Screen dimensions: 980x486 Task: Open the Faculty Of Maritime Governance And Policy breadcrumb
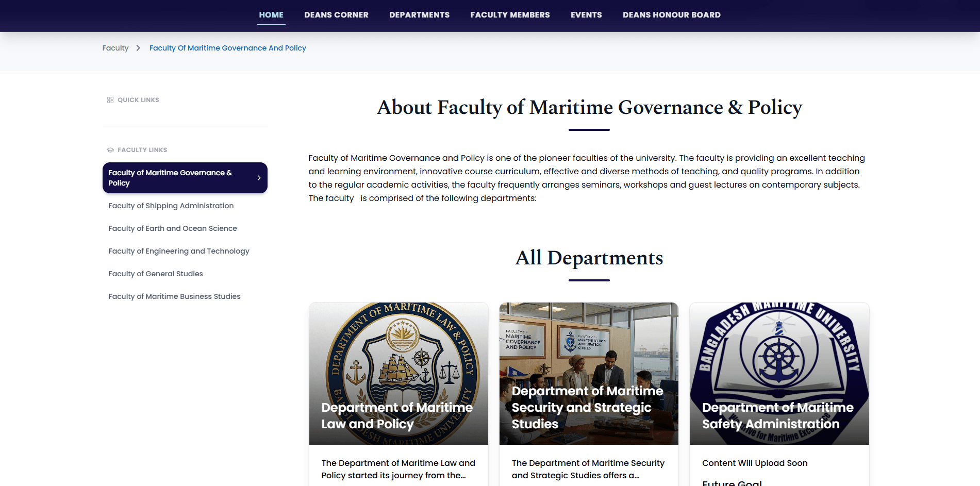point(228,48)
